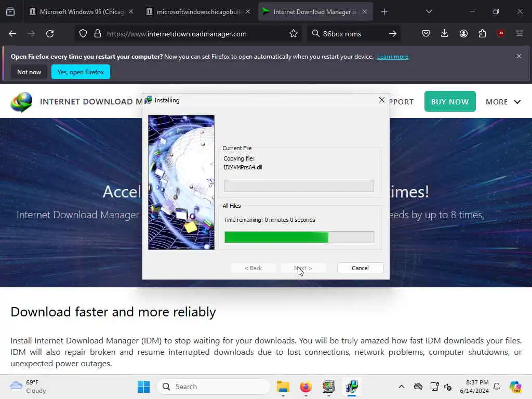This screenshot has height=399, width=532.
Task: Open the Save to Pocket icon
Action: pyautogui.click(x=426, y=33)
